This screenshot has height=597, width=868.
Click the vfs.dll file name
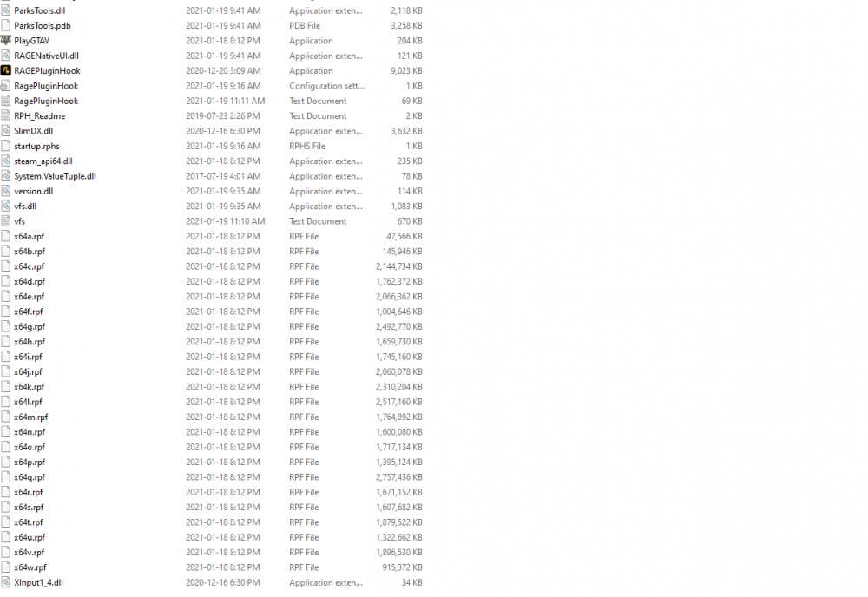(25, 206)
